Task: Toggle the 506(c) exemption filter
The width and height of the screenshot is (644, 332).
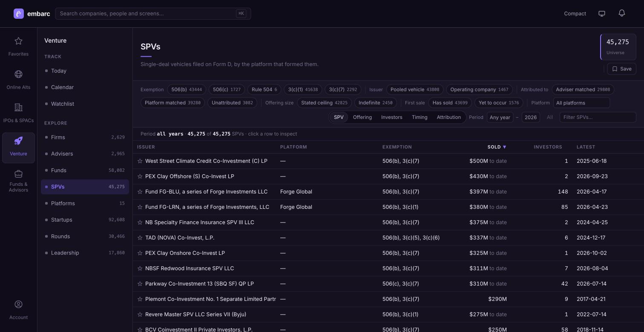Action: (x=227, y=89)
